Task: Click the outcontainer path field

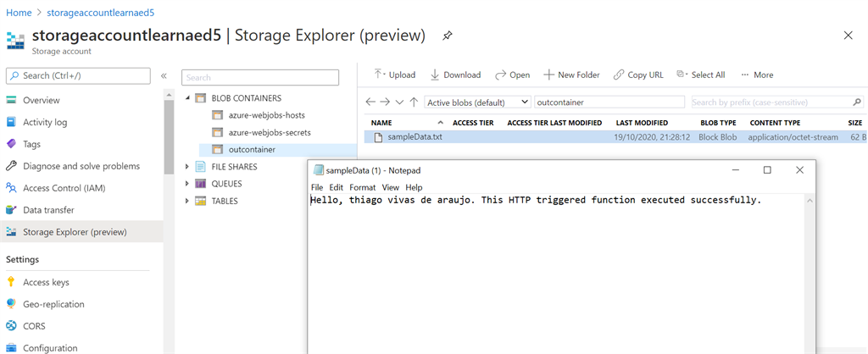Action: pos(609,102)
